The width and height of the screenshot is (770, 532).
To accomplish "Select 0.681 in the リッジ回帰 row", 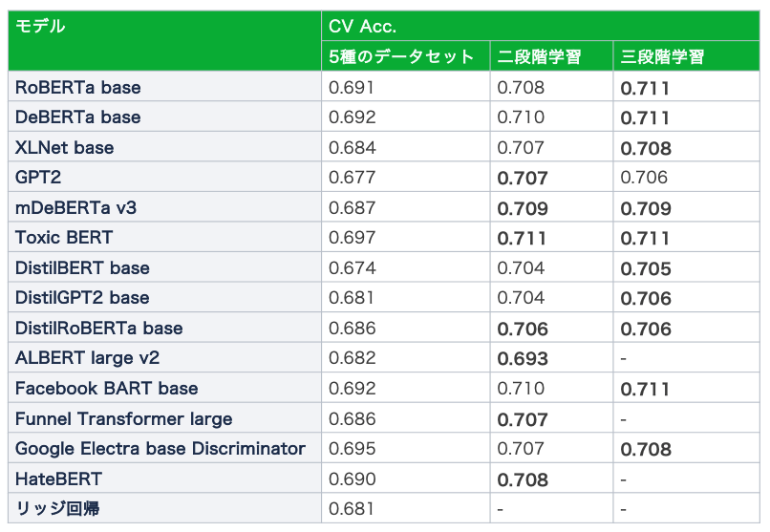I will [352, 508].
